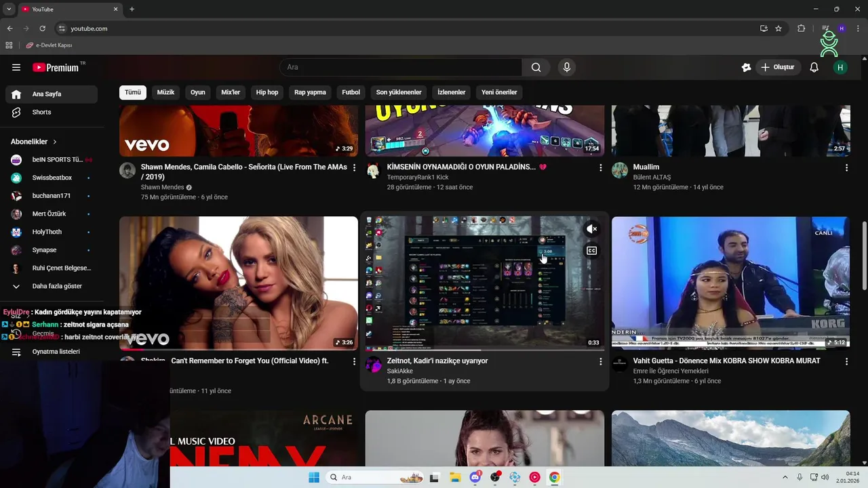Viewport: 868px width, 488px height.
Task: Open three-dot menu for Zeitnot, Kadir video
Action: [x=600, y=361]
